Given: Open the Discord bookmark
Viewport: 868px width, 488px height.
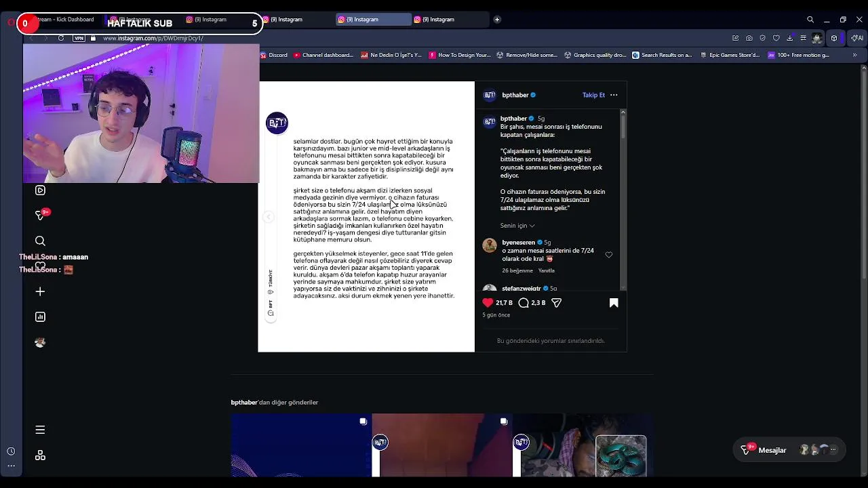Looking at the screenshot, I should [x=274, y=55].
